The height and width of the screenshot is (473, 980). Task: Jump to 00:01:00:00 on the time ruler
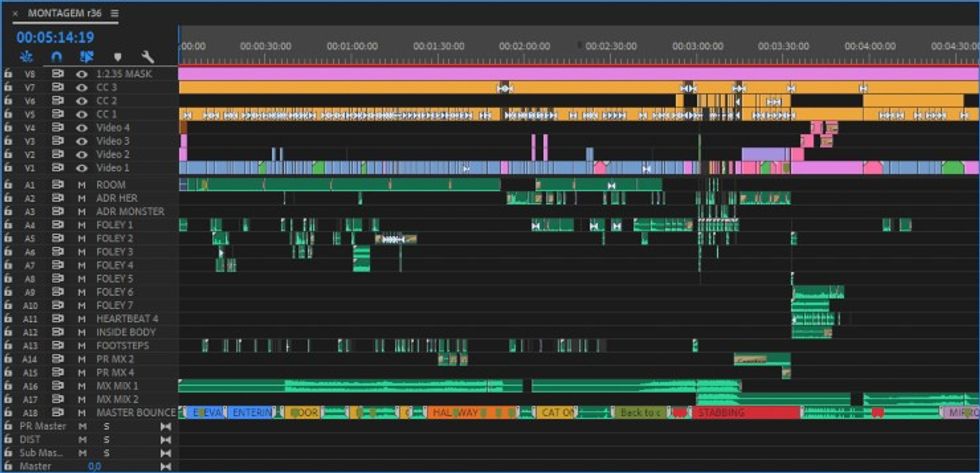tap(352, 46)
